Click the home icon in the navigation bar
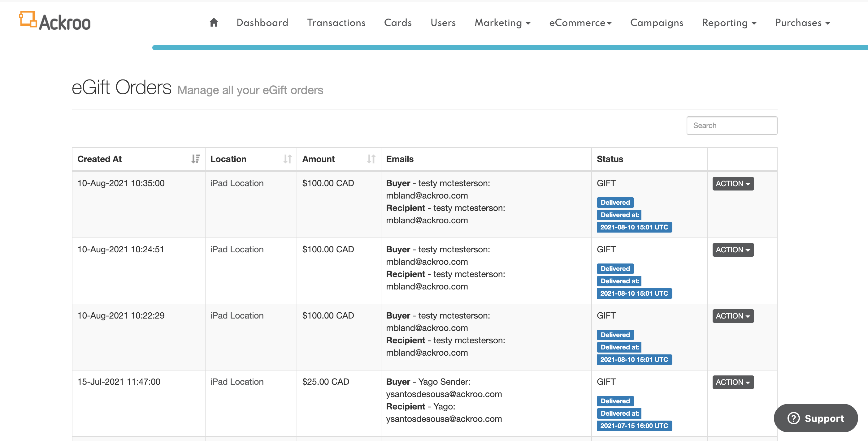The width and height of the screenshot is (868, 441). coord(214,22)
